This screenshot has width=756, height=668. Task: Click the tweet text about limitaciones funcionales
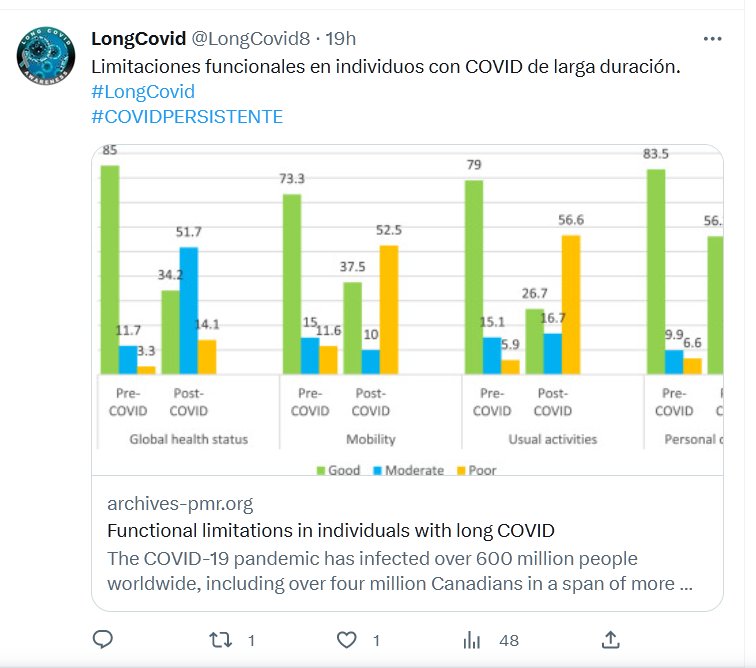(x=386, y=67)
